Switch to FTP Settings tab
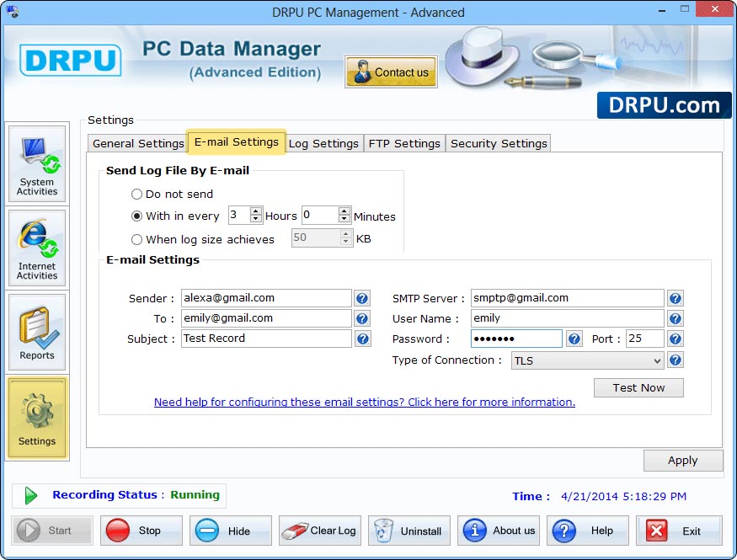Image resolution: width=737 pixels, height=560 pixels. pyautogui.click(x=404, y=143)
